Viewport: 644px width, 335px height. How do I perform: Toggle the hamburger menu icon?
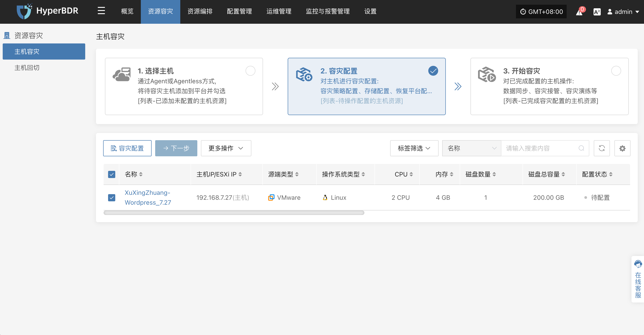101,11
